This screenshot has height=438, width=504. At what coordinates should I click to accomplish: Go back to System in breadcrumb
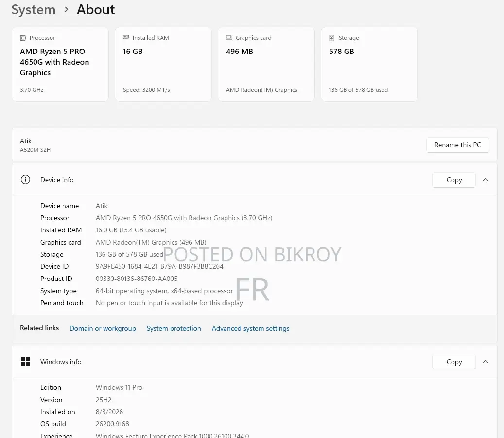point(34,10)
